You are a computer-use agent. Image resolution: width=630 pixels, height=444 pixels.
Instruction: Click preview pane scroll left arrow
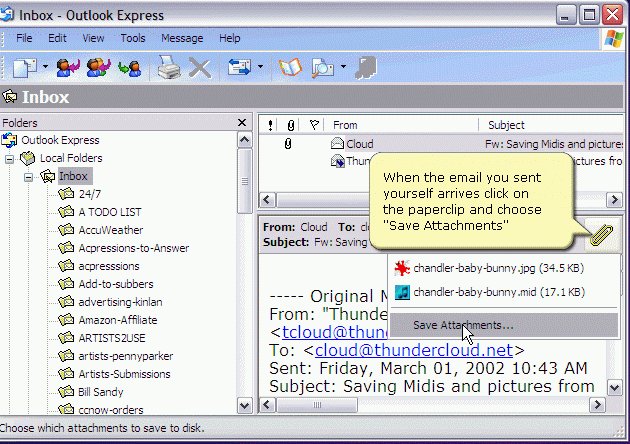tap(267, 405)
